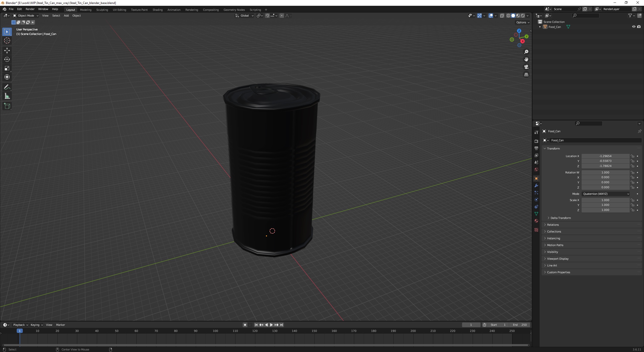
Task: Expand the Delta Transform subpanel
Action: tap(560, 218)
